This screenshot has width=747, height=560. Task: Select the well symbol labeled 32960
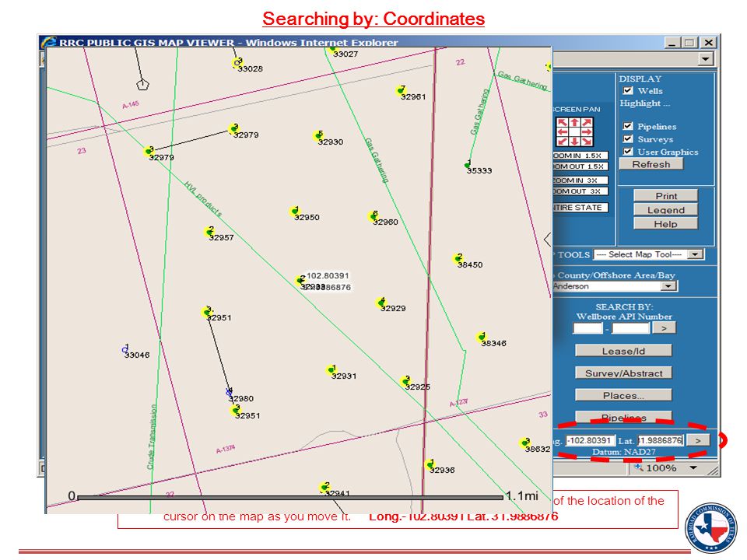(373, 215)
